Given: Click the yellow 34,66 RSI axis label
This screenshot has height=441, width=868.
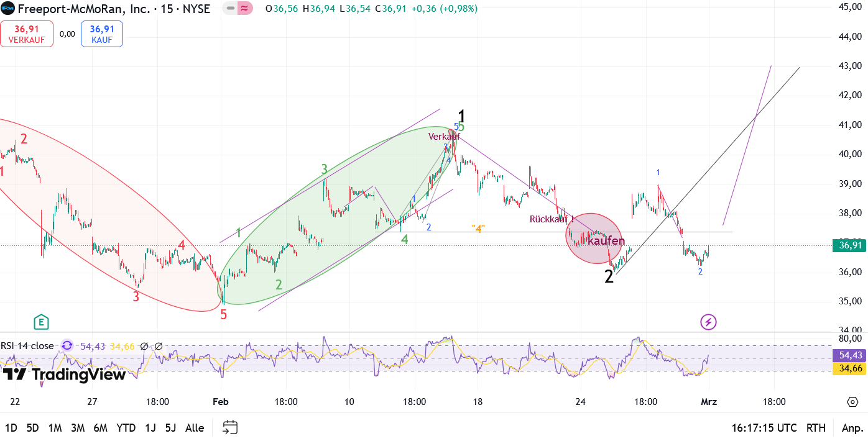Looking at the screenshot, I should [x=849, y=368].
